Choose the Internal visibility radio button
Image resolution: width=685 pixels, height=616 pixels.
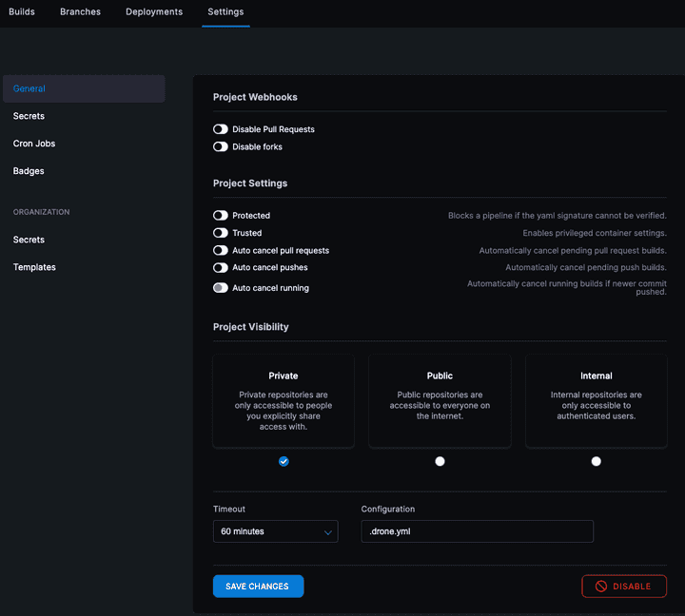click(596, 461)
